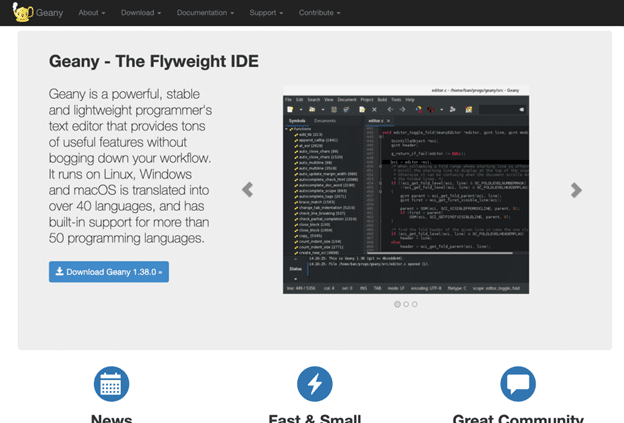This screenshot has width=624, height=423.
Task: Click the Geany editor screenshot image
Action: (x=406, y=190)
